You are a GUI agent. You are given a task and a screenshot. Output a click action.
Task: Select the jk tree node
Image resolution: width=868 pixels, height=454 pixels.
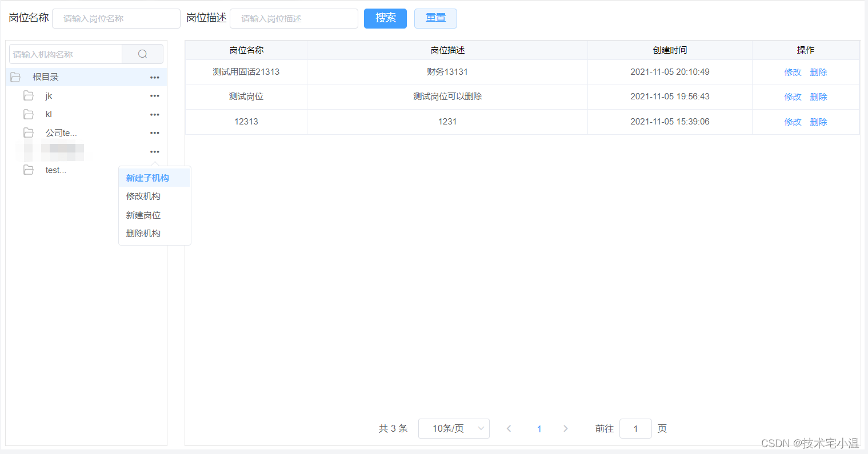point(86,96)
